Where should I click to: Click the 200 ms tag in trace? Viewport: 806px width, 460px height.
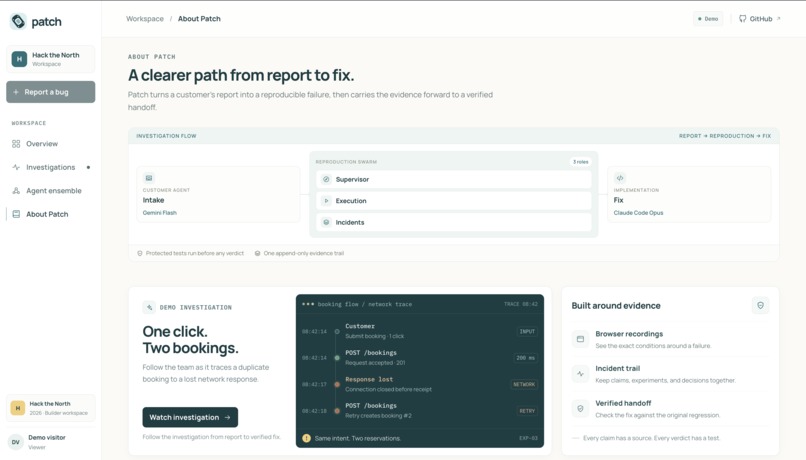pyautogui.click(x=525, y=358)
